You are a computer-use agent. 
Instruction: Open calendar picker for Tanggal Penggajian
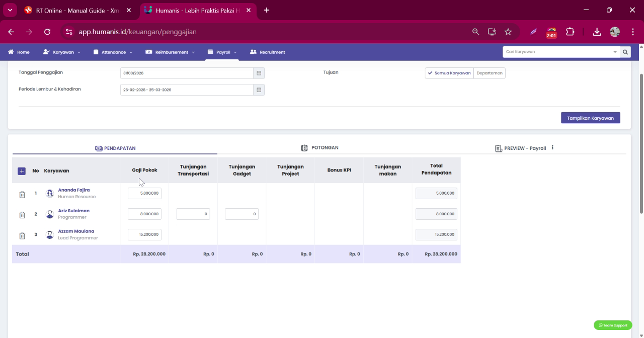(259, 73)
